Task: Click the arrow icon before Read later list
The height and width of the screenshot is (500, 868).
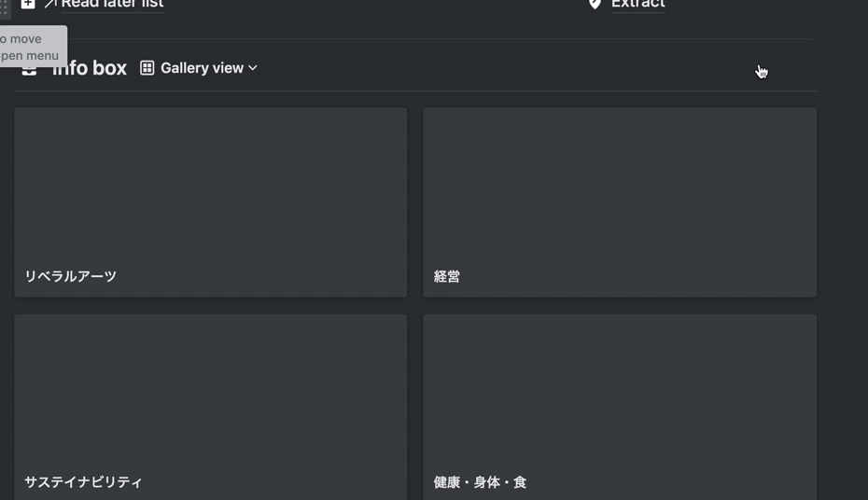Action: 50,4
